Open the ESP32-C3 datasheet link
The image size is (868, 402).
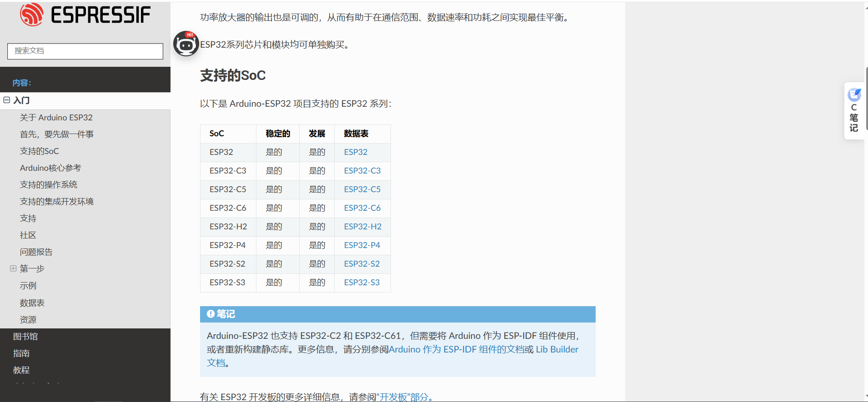pos(362,171)
